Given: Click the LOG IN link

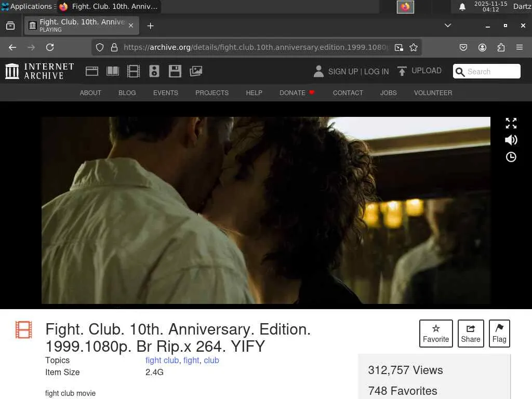Looking at the screenshot, I should [377, 72].
